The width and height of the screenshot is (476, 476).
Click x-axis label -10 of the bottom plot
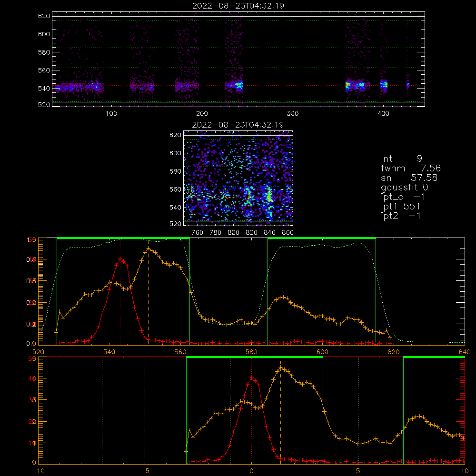(38, 471)
